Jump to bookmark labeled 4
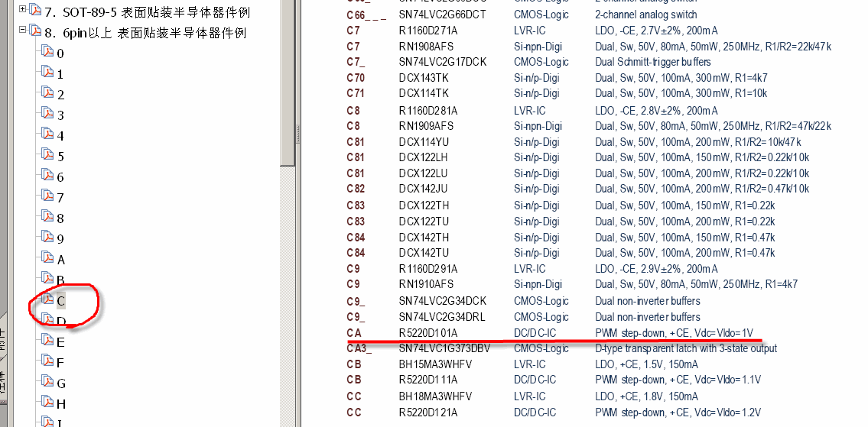868x427 pixels. pyautogui.click(x=60, y=136)
